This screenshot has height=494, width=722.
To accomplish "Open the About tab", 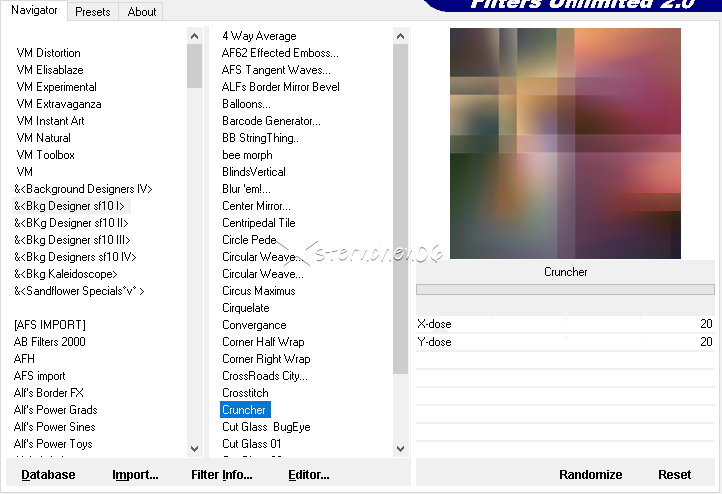I will [142, 12].
